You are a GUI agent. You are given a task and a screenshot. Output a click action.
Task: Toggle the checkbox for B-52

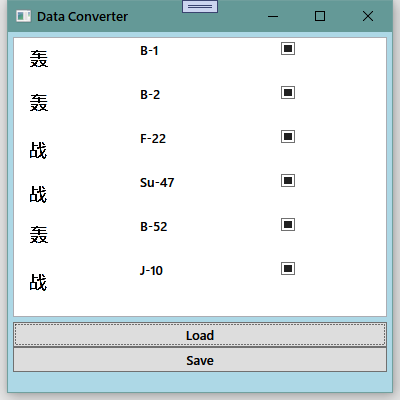[288, 225]
